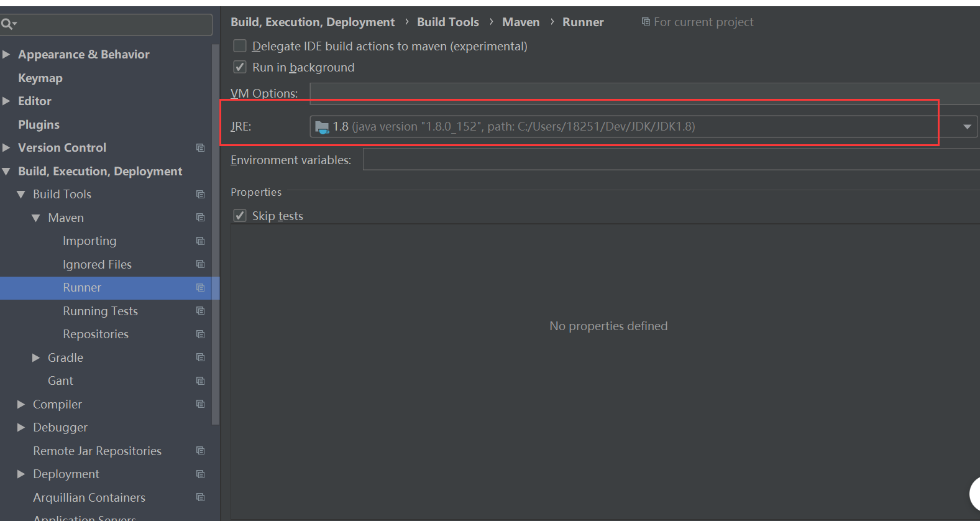Click the project-level icon beside Ignored Files
Image resolution: width=980 pixels, height=521 pixels.
200,264
